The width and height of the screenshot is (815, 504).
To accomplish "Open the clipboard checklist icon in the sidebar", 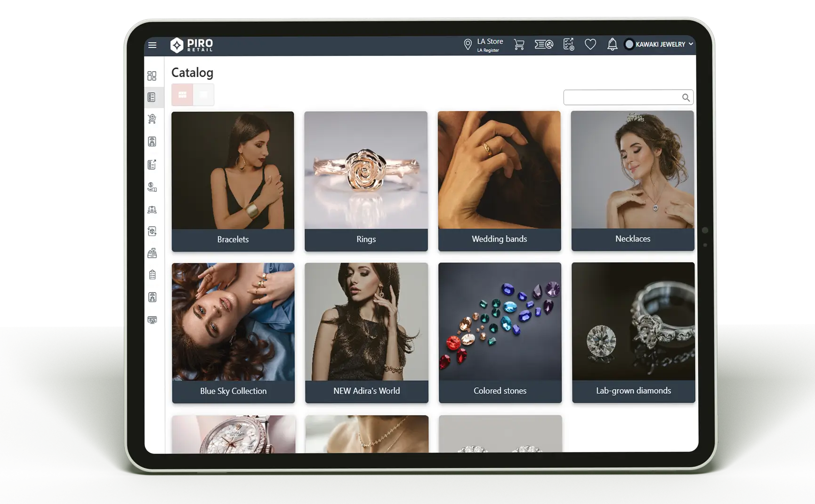I will [x=152, y=275].
